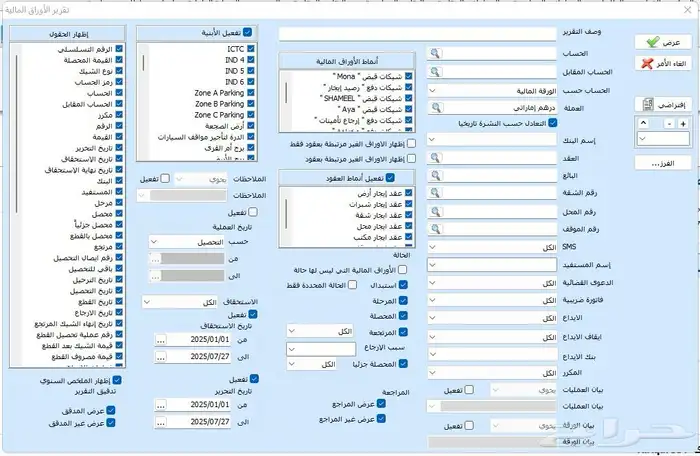Open date picker for تاريخ العملية من field
Screen dimensions: 700x456
pos(155,259)
